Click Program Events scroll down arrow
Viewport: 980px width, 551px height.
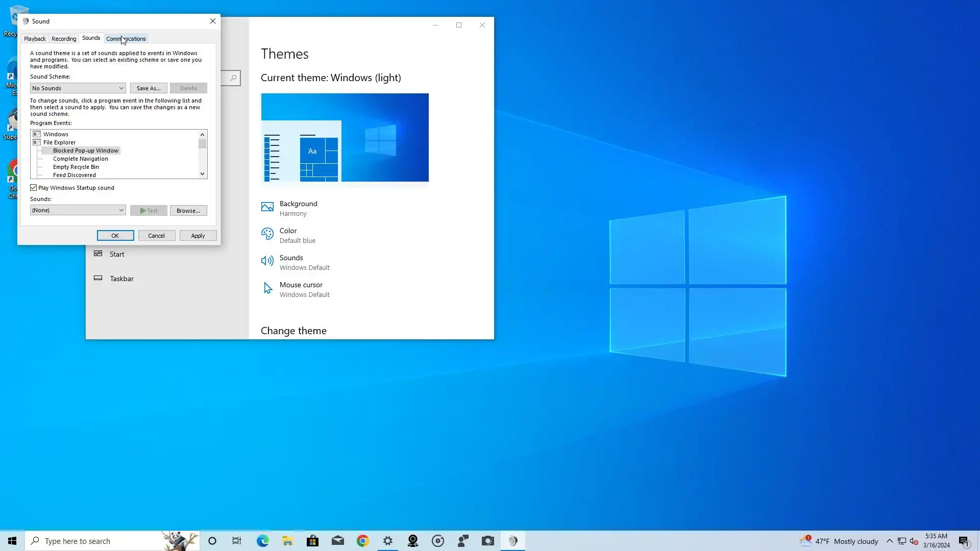(x=203, y=174)
